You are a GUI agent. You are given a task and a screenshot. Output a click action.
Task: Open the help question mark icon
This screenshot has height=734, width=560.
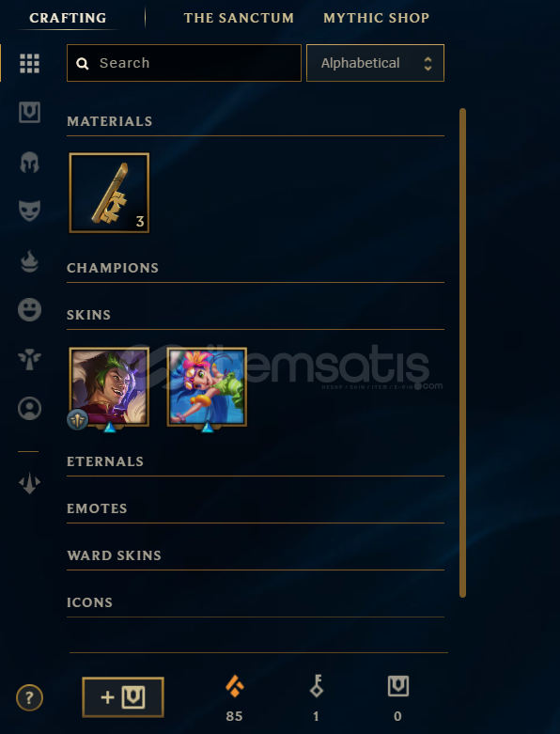[29, 698]
